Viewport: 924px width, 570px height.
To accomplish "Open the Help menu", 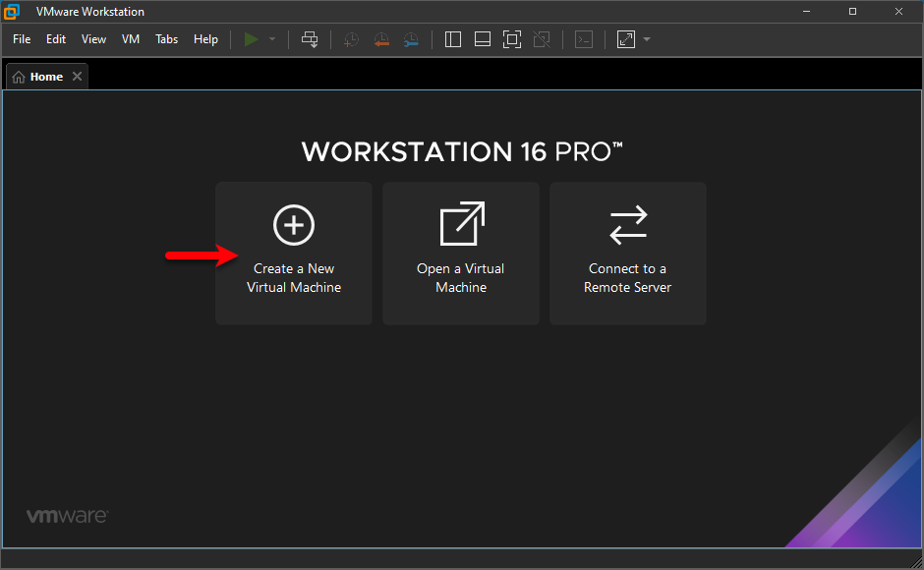I will click(x=205, y=39).
